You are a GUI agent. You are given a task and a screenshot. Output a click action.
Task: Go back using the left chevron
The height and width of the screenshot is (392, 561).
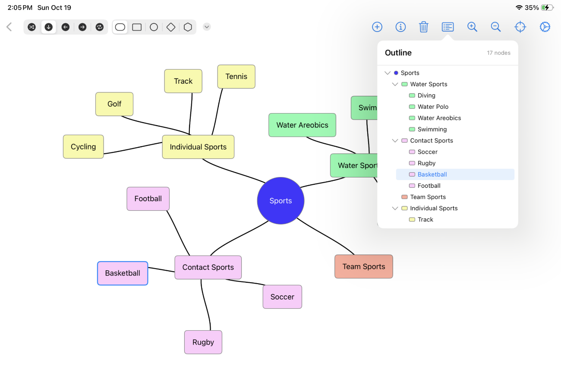(9, 27)
